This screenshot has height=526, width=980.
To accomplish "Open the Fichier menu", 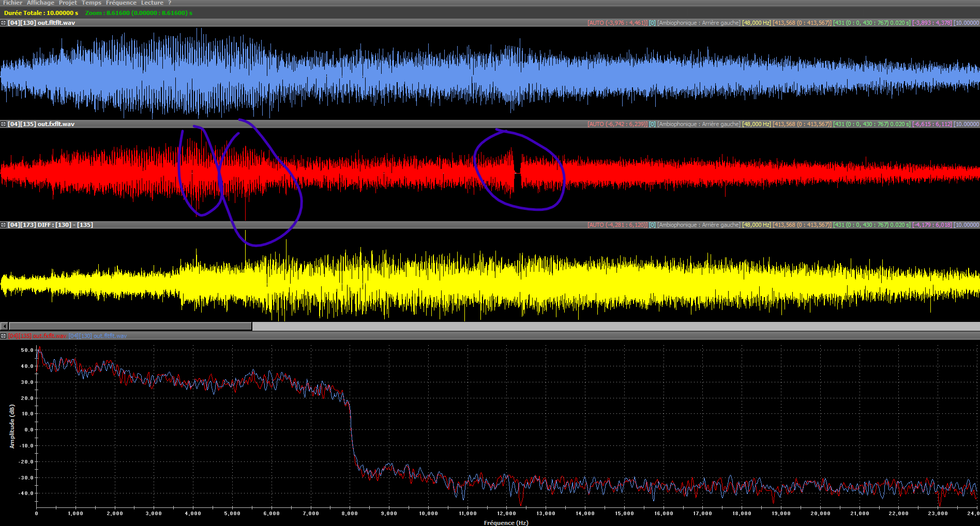I will click(x=12, y=3).
